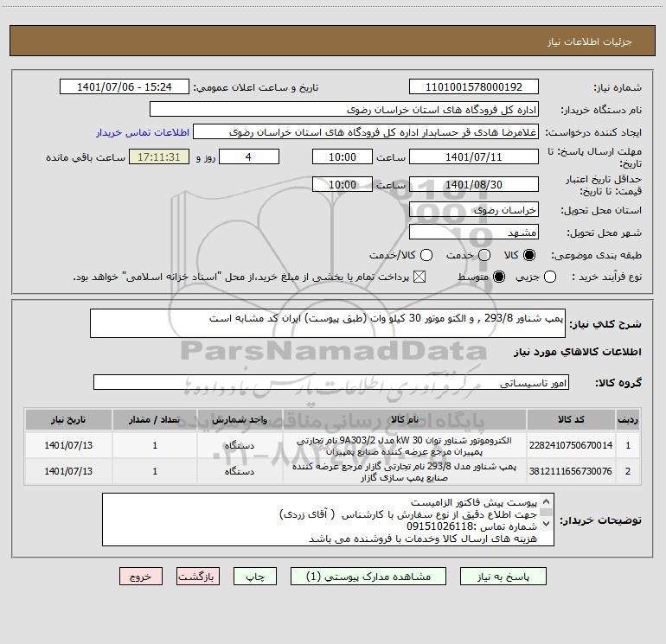The image size is (666, 644).
Task: Click the price validity hour field 10:00
Action: coord(343,184)
